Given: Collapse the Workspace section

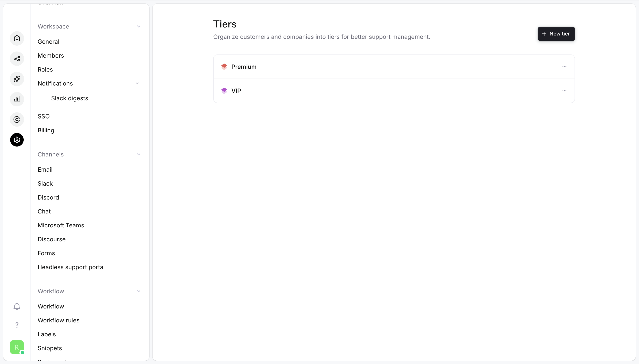Looking at the screenshot, I should [x=138, y=27].
